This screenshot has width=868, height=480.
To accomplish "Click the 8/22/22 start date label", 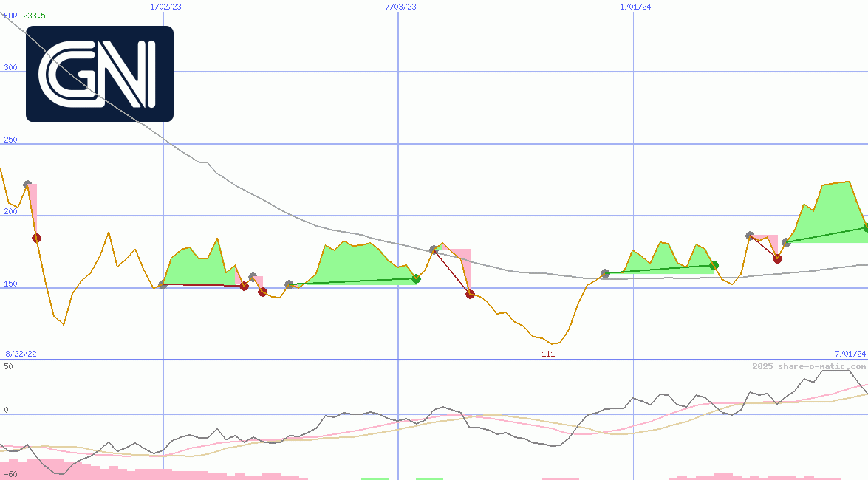I will pyautogui.click(x=21, y=354).
